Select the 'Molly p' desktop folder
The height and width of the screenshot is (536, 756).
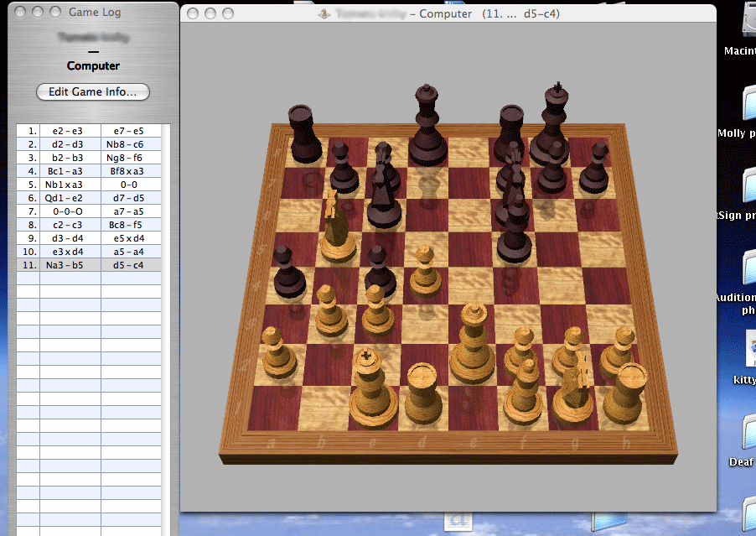click(x=748, y=101)
